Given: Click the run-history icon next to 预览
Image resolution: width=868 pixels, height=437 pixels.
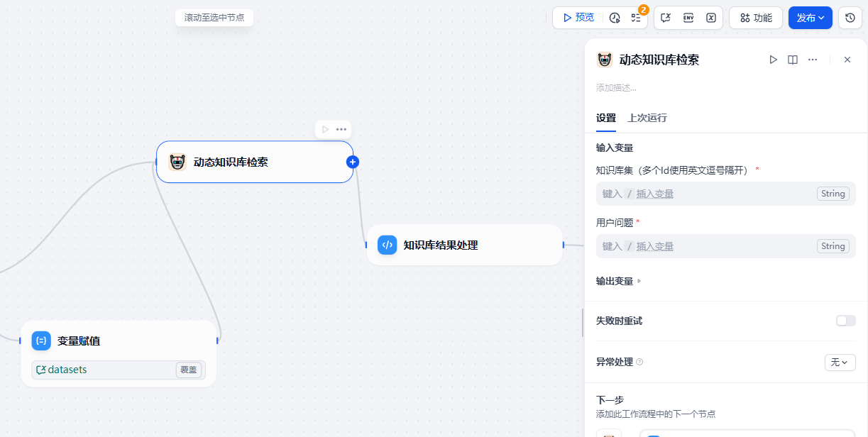Looking at the screenshot, I should click(x=613, y=18).
